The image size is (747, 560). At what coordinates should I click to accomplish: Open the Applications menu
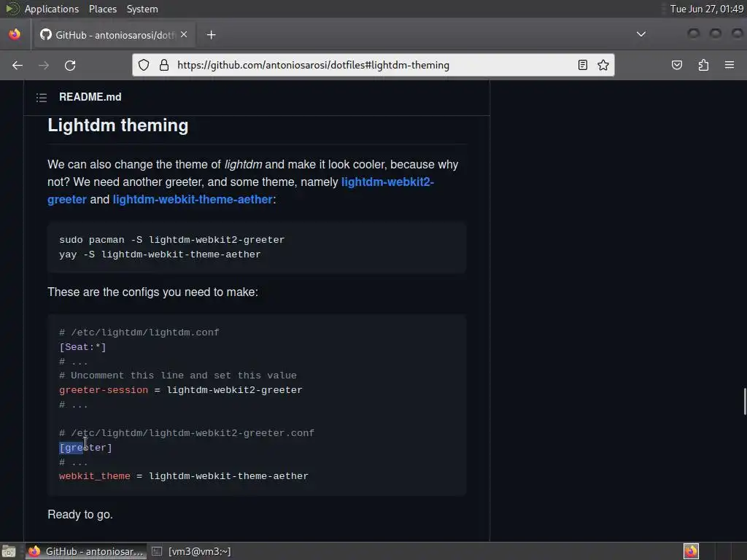[x=52, y=9]
